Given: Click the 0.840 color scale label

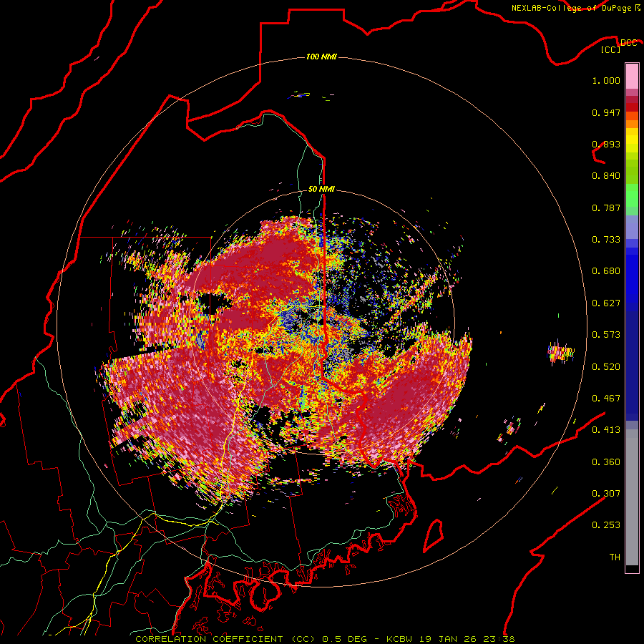Looking at the screenshot, I should (606, 176).
